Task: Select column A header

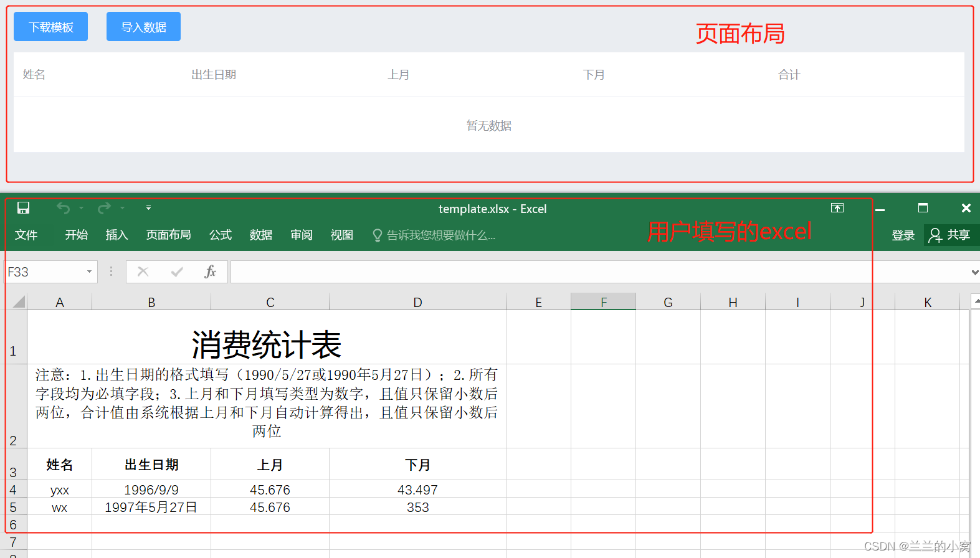Action: click(x=60, y=302)
